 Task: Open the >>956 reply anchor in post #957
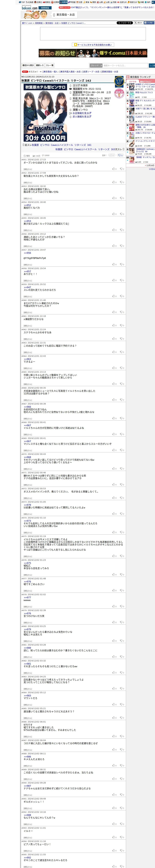[27, 253]
